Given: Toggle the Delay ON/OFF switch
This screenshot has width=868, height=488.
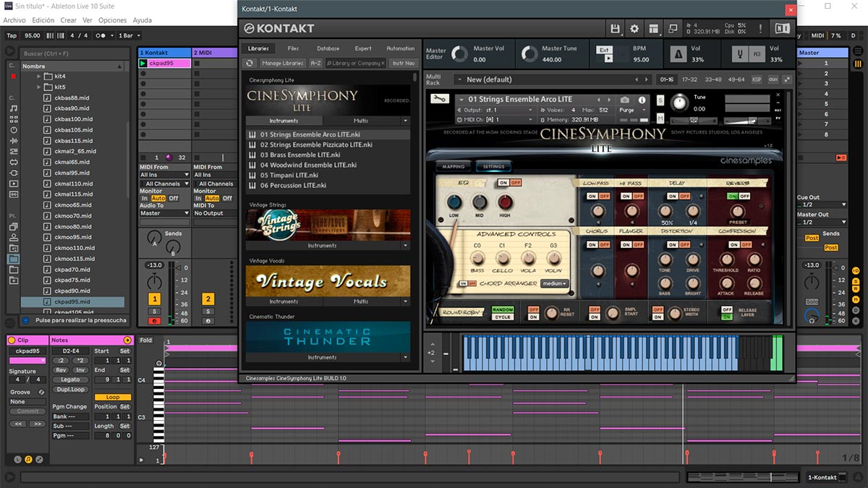Looking at the screenshot, I should click(x=678, y=197).
